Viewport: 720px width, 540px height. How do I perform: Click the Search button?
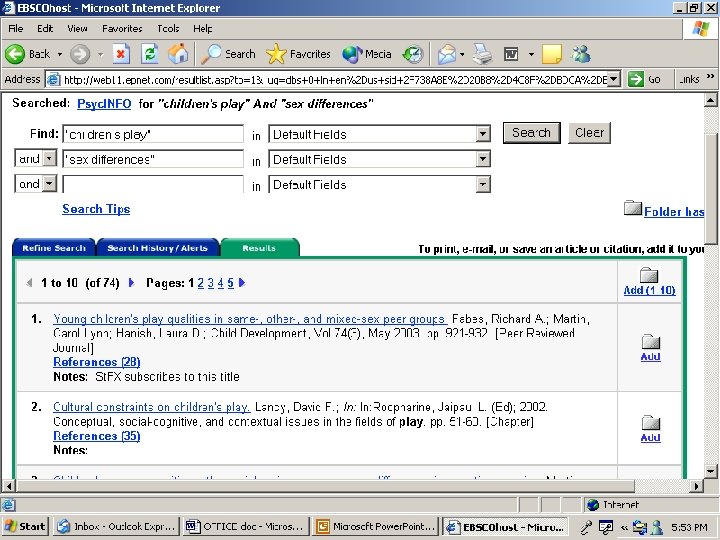531,133
